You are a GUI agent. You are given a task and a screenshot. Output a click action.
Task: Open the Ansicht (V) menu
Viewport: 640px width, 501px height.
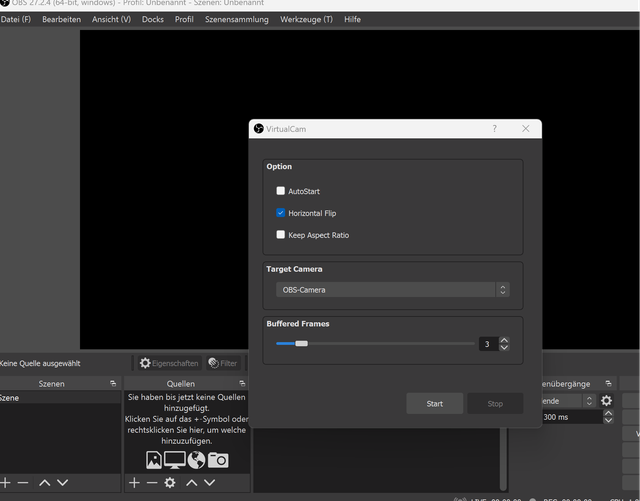[111, 19]
